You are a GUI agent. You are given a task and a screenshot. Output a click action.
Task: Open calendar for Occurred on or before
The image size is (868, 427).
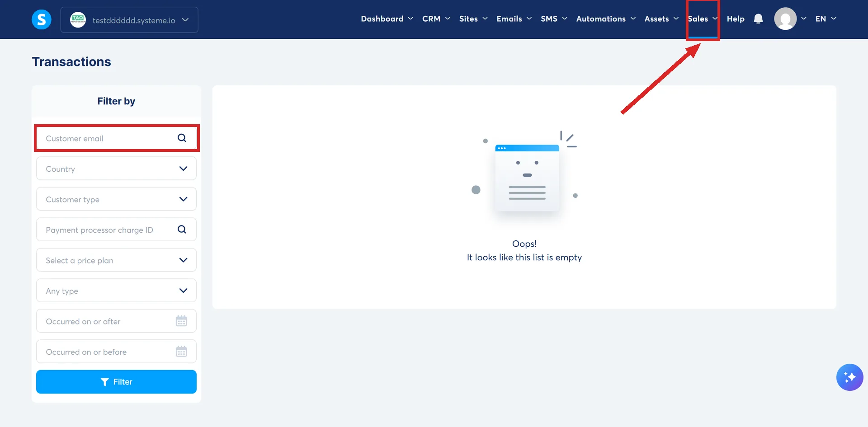click(x=181, y=352)
